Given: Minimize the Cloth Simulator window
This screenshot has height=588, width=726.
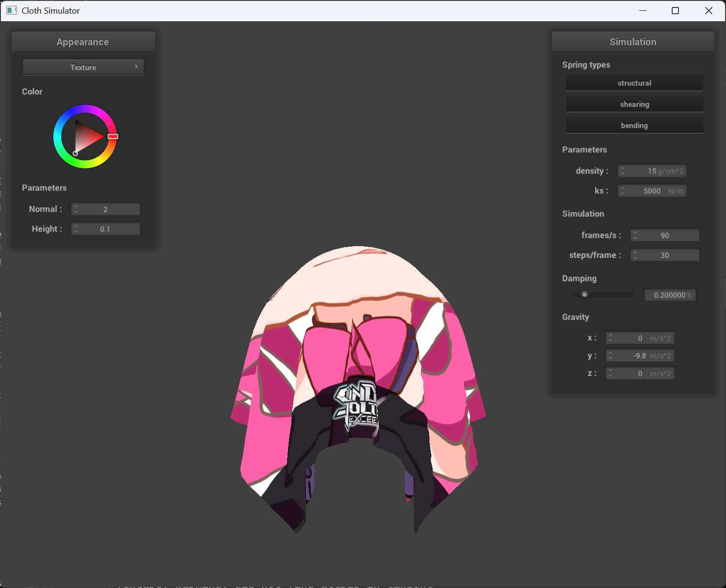Looking at the screenshot, I should [643, 10].
